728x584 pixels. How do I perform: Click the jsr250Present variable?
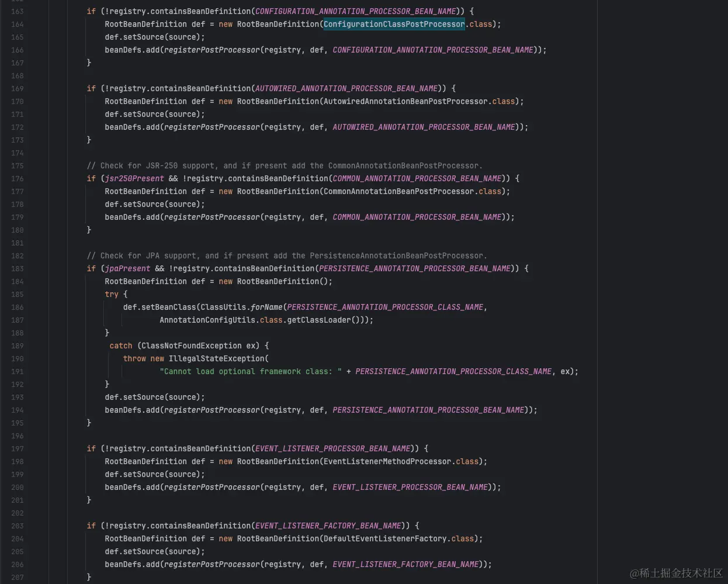[134, 178]
